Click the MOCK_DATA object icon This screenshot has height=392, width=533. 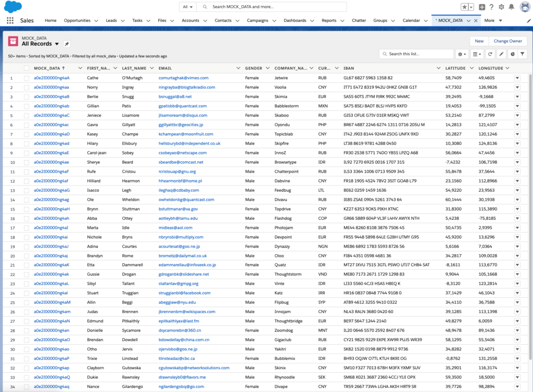(x=13, y=42)
